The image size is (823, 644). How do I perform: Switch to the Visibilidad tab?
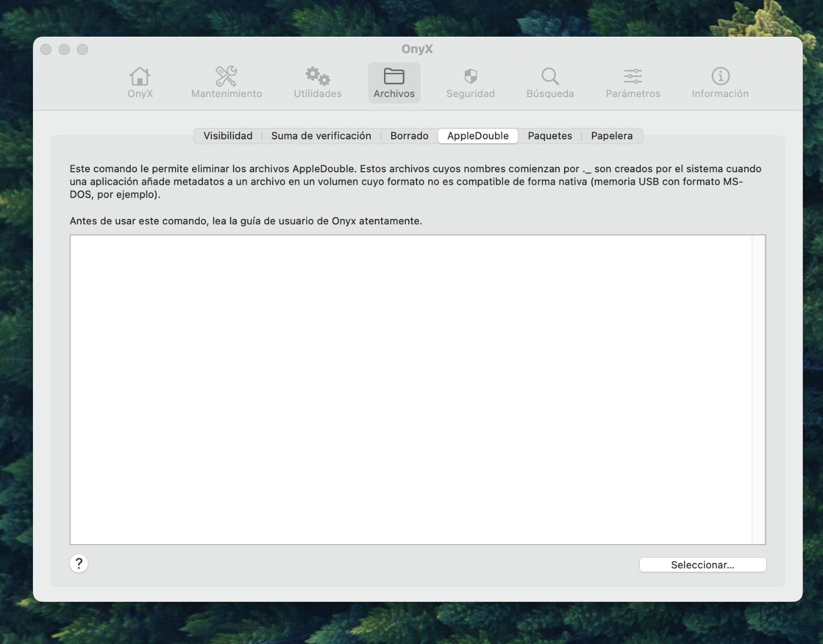228,136
